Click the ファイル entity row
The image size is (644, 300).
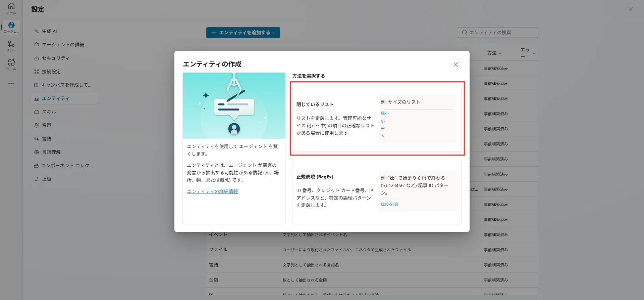[x=372, y=250]
